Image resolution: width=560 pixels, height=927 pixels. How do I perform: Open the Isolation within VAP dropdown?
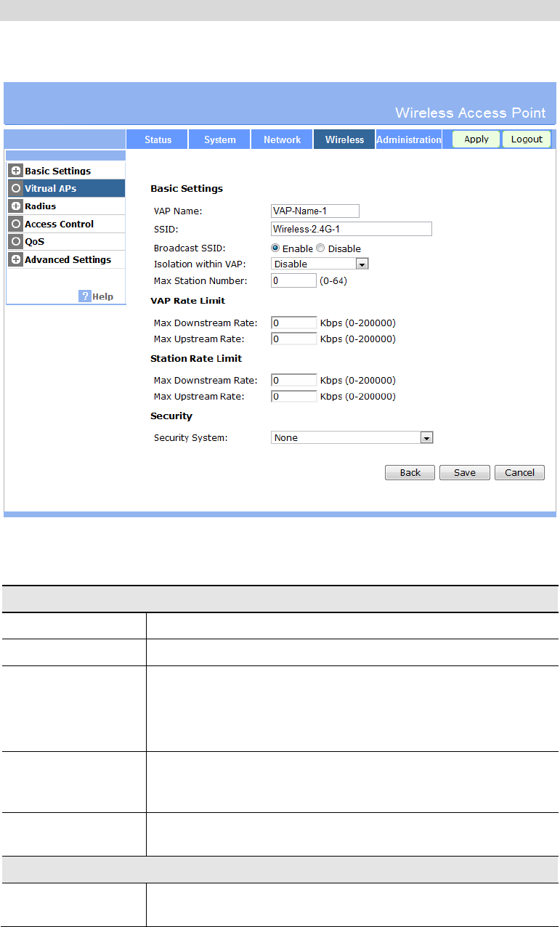[x=320, y=264]
